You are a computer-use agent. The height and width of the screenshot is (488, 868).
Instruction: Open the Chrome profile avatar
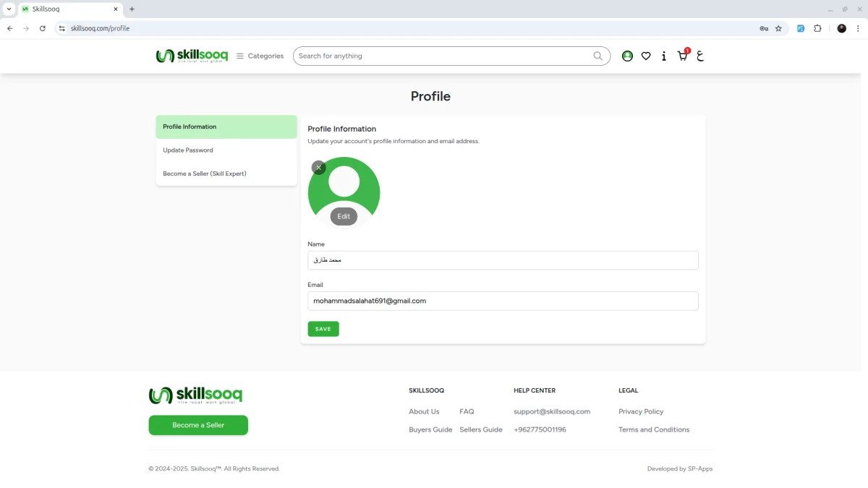[x=841, y=28]
